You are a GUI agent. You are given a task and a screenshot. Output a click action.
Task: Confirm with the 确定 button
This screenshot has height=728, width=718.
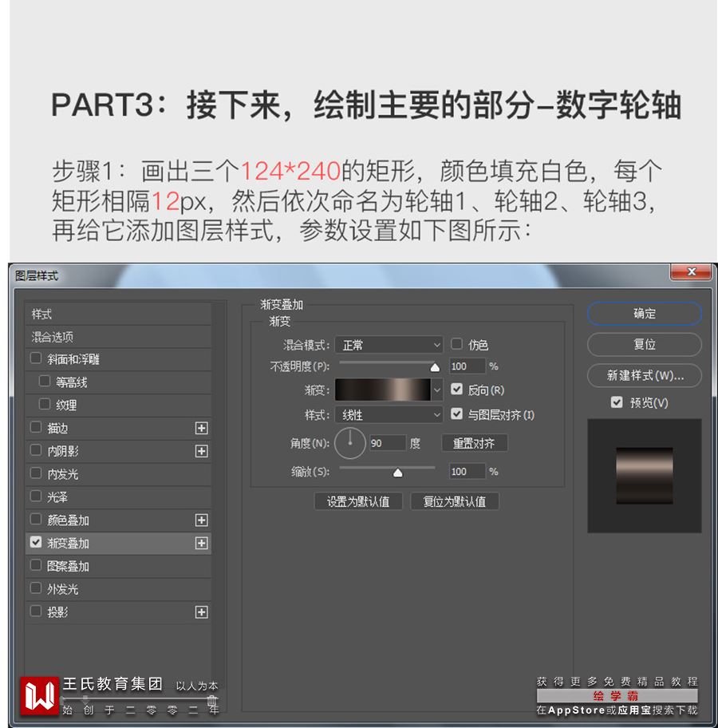pos(644,314)
